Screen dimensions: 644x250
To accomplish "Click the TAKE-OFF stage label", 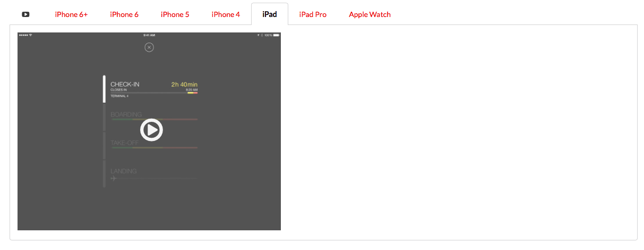I will point(124,143).
